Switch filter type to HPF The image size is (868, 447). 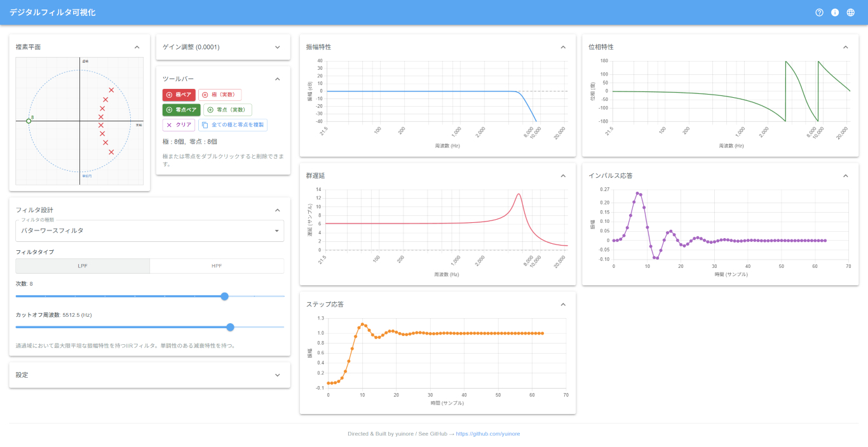(x=217, y=266)
